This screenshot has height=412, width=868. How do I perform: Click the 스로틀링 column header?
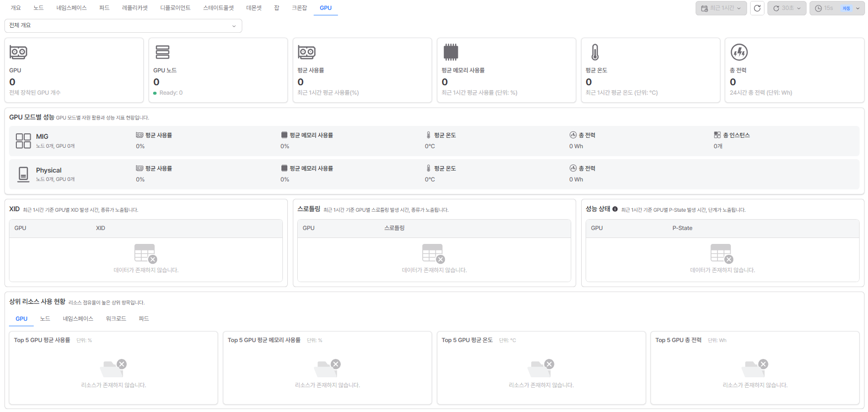tap(394, 228)
